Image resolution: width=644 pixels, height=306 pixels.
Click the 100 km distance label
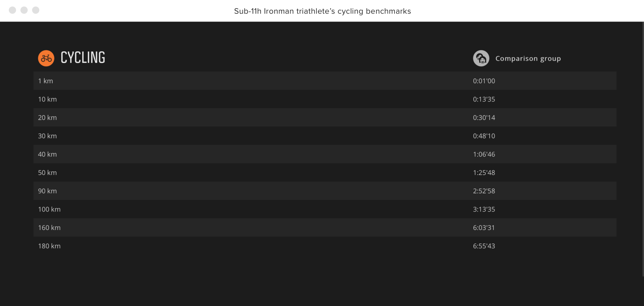[49, 209]
